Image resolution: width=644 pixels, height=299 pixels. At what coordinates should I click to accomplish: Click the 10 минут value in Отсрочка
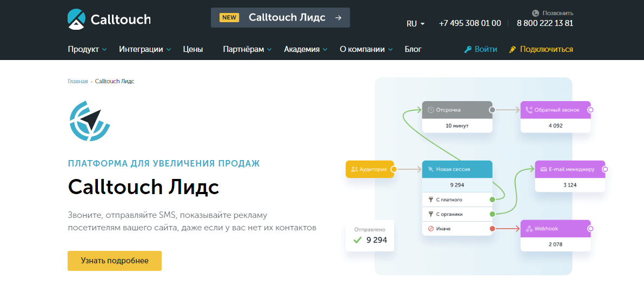coord(457,125)
